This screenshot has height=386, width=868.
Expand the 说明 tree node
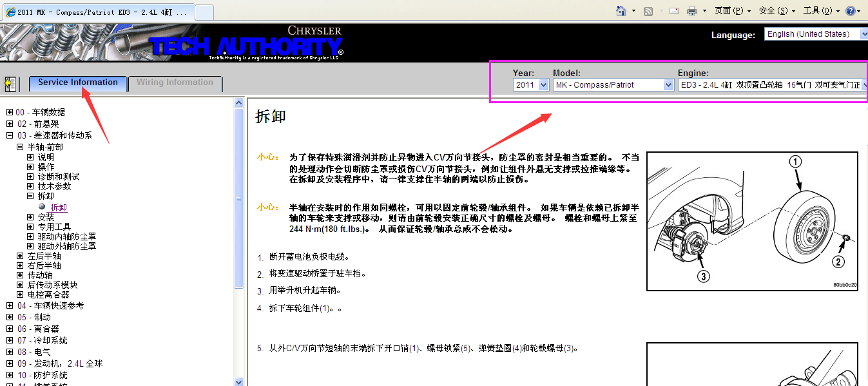[30, 157]
